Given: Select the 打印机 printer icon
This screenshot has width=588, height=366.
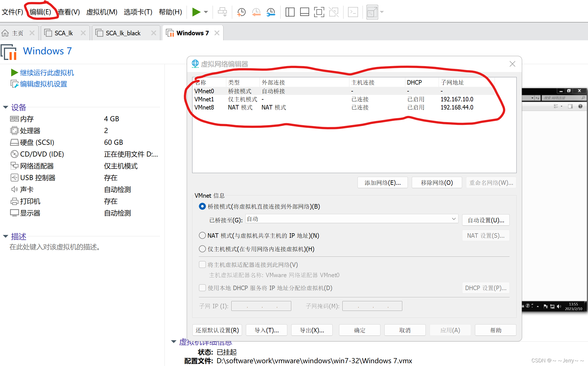Looking at the screenshot, I should pyautogui.click(x=14, y=201).
